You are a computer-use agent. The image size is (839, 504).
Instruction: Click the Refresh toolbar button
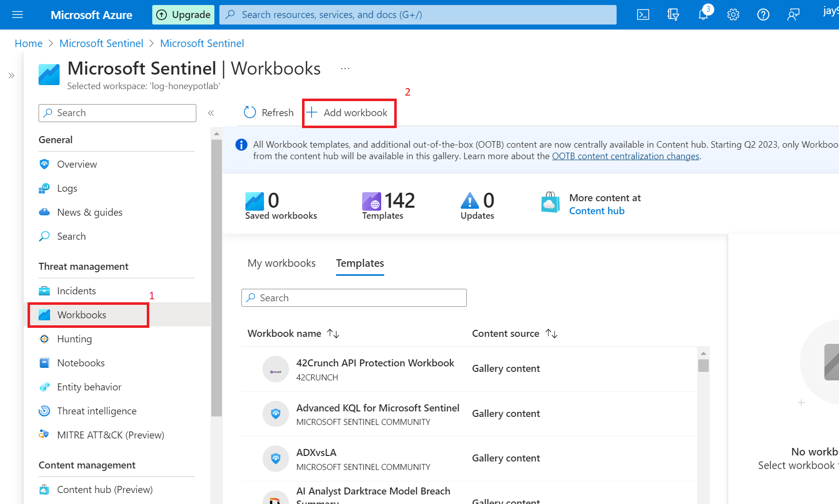(x=268, y=113)
